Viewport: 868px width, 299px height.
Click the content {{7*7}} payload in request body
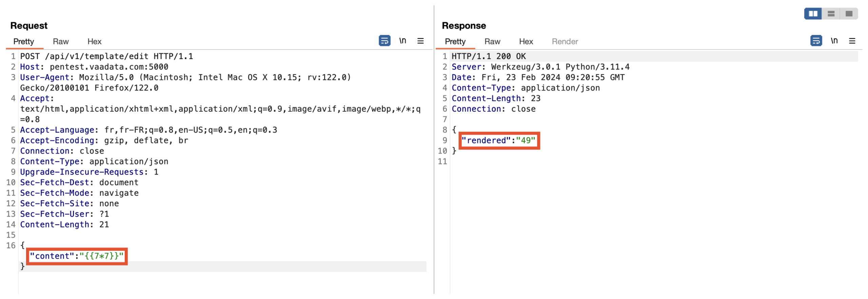[x=77, y=256]
